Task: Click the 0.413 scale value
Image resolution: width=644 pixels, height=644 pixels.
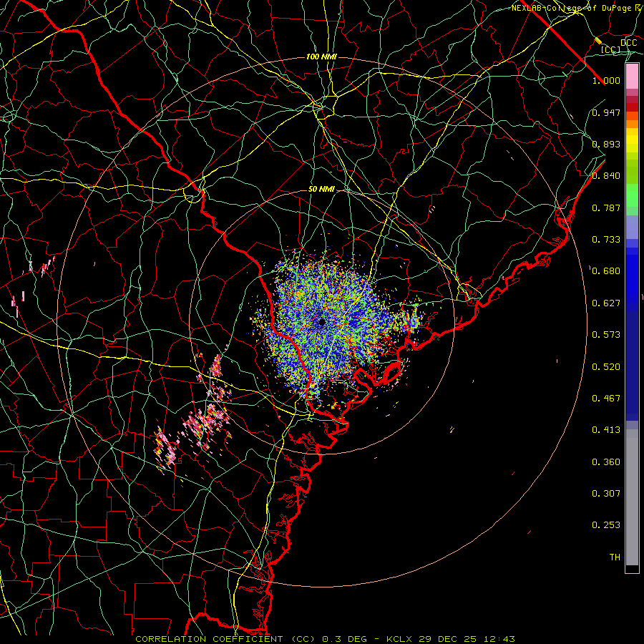Action: [606, 430]
